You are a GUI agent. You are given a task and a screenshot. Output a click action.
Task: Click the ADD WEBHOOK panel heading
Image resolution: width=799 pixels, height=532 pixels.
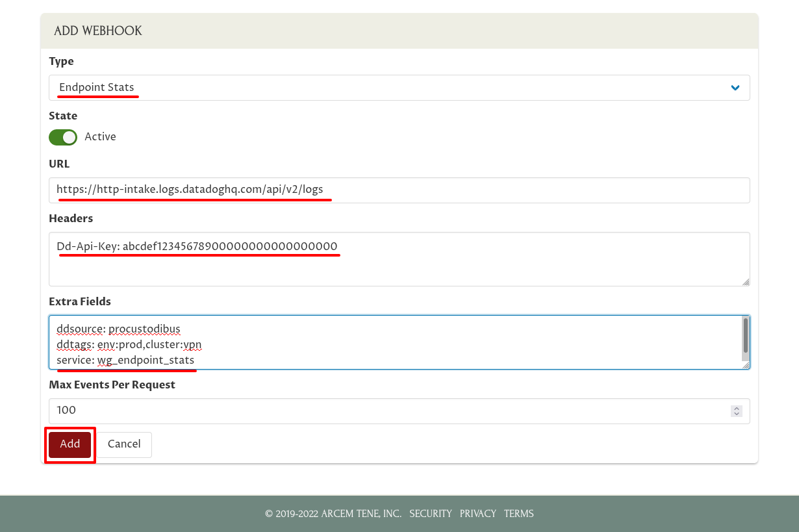point(98,31)
